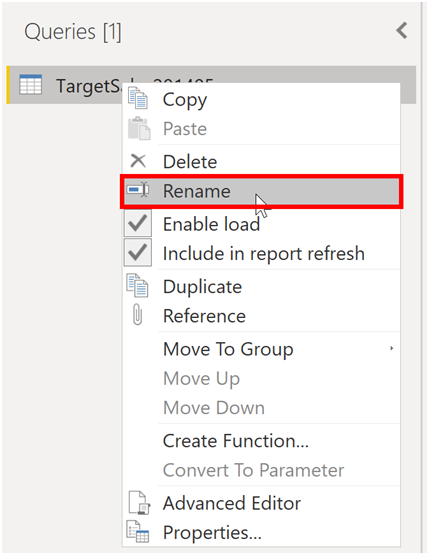Click Include in report refresh label

[x=264, y=254]
